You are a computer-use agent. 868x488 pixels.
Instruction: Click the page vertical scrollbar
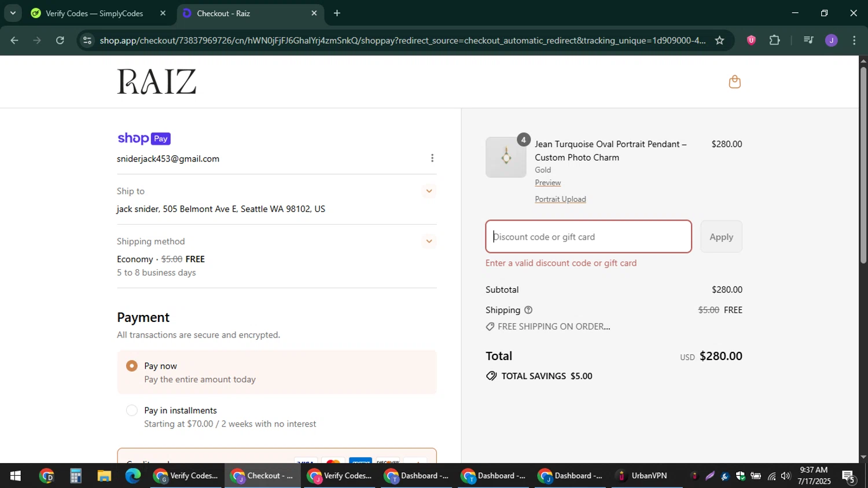863,166
